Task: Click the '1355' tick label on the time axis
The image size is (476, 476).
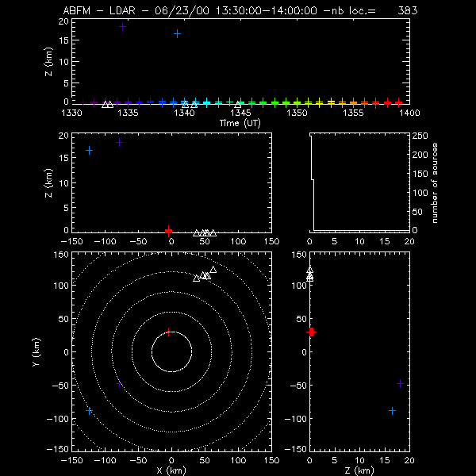Action: coord(353,113)
